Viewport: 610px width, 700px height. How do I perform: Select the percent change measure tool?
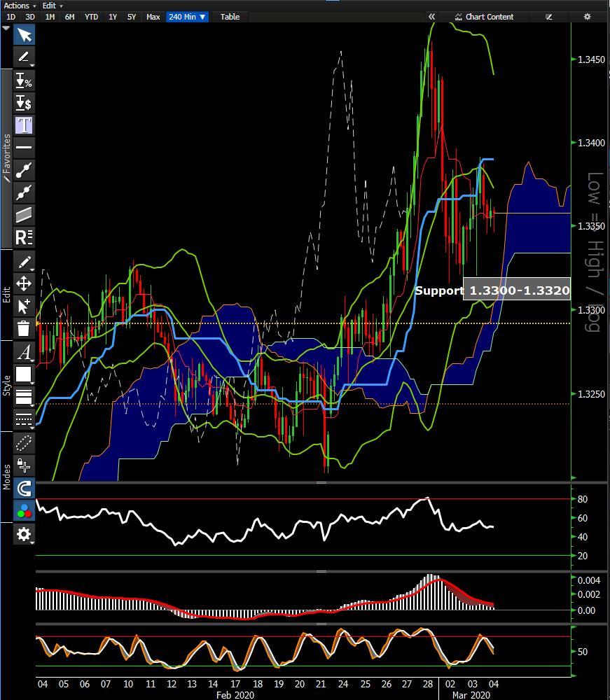[24, 81]
